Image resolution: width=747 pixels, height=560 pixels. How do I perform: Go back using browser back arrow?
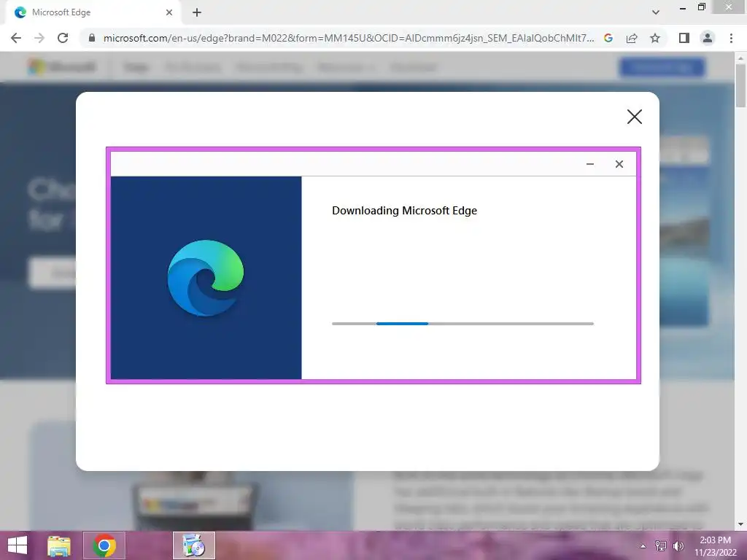[16, 38]
